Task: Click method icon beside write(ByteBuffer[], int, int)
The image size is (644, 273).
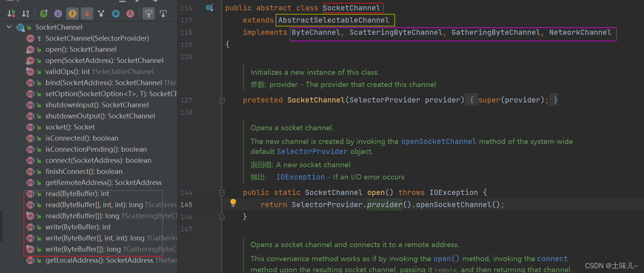Action: [x=30, y=238]
